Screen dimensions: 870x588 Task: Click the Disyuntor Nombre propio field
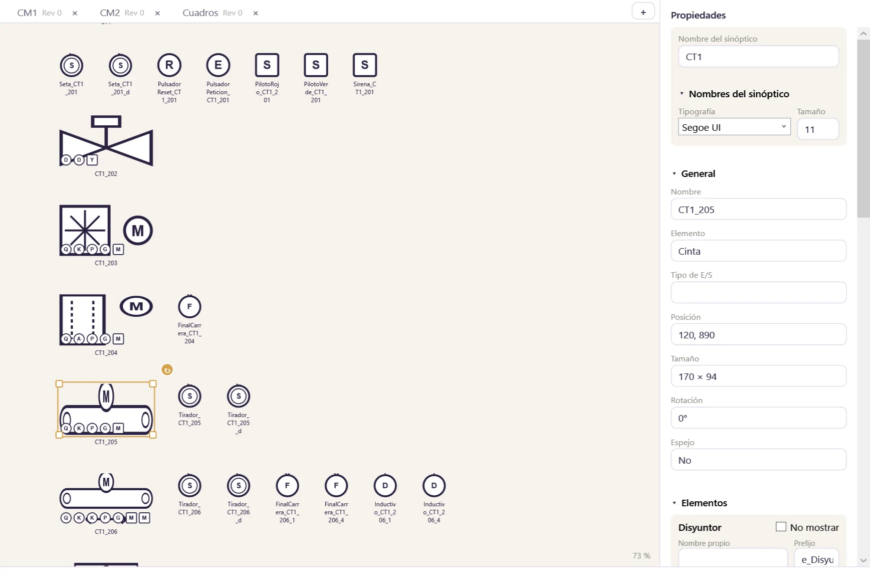(733, 558)
